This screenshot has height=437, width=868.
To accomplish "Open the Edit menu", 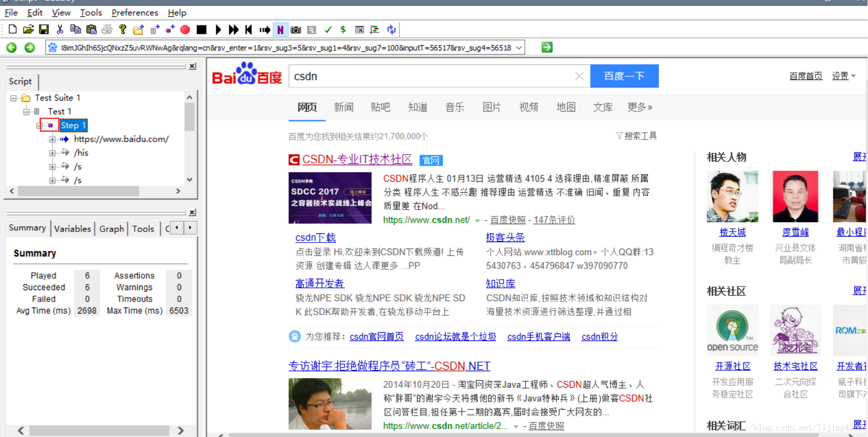I will [35, 12].
